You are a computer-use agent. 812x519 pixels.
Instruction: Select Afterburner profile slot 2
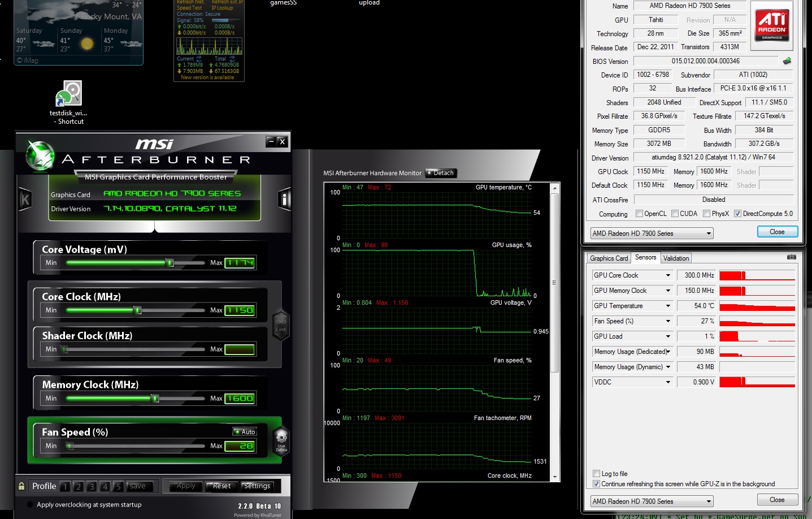click(x=79, y=487)
